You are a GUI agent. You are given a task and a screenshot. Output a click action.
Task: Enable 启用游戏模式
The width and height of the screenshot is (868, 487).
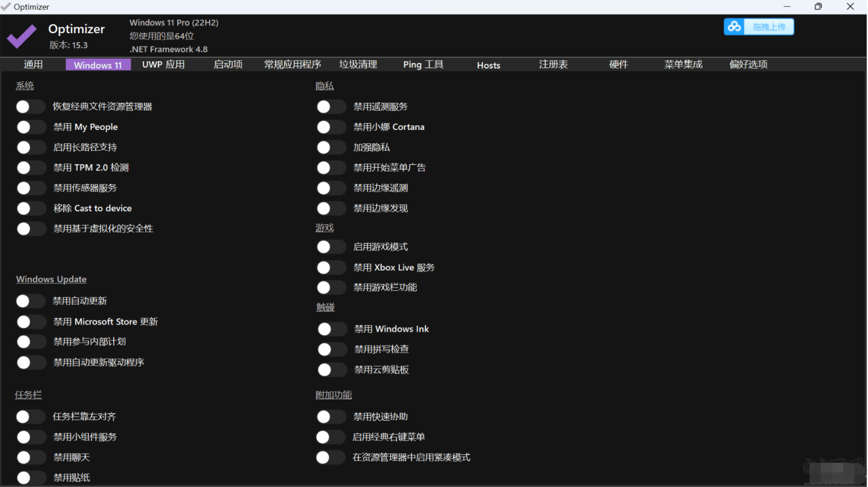coord(331,246)
